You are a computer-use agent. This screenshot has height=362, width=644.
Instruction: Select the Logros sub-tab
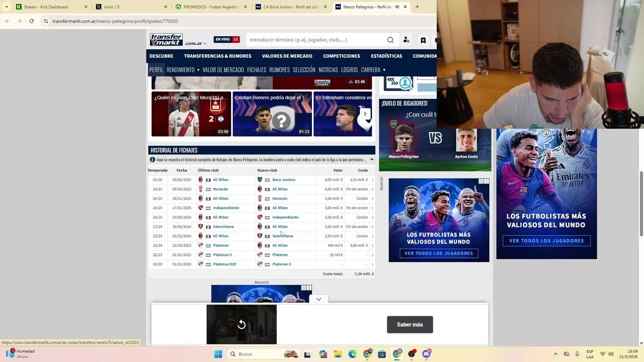pos(349,70)
